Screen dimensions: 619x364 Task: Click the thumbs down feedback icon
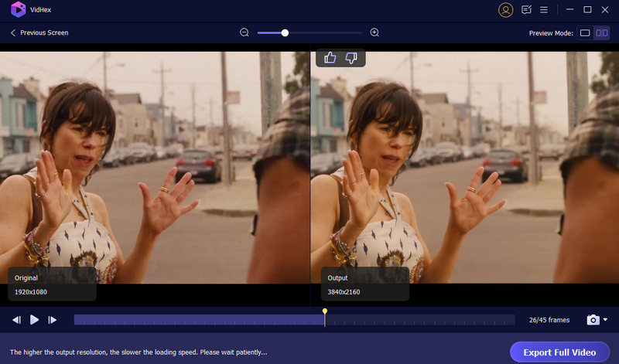click(351, 58)
